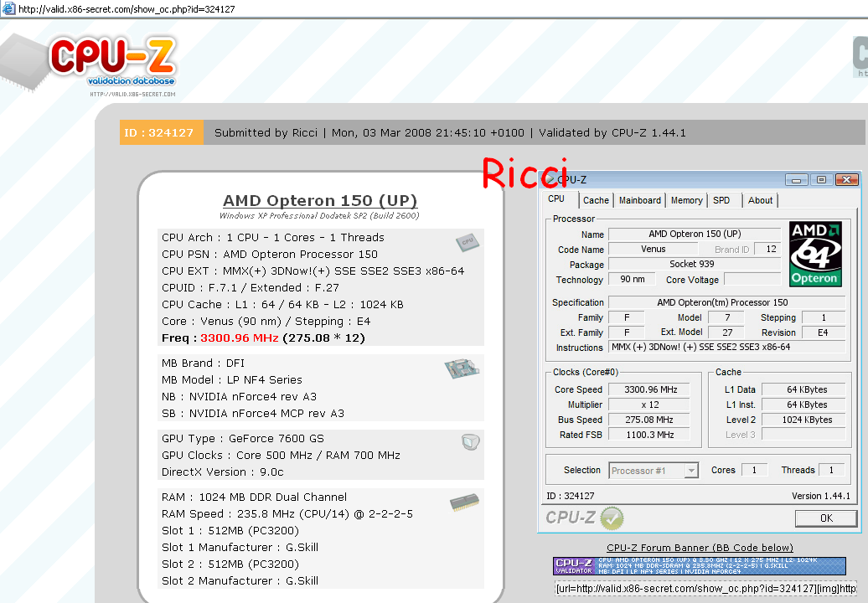This screenshot has width=868, height=603.
Task: Click the Name AMD Opteron 150 (UP) field
Action: pyautogui.click(x=695, y=234)
